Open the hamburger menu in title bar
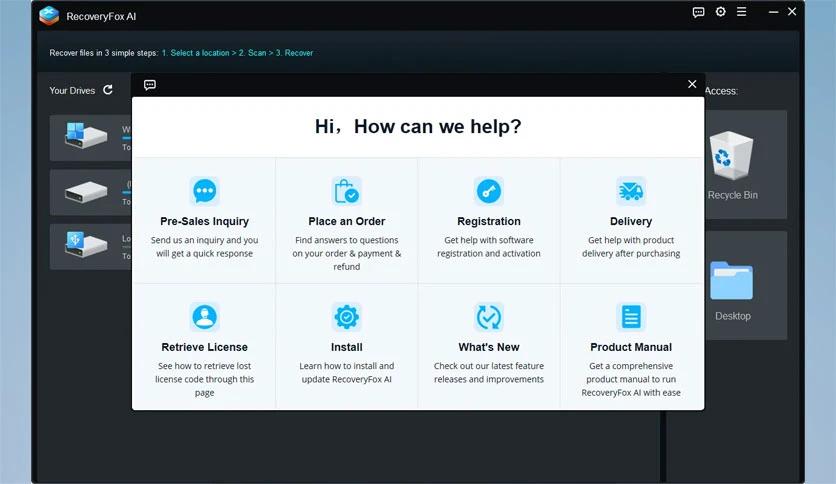Viewport: 836px width, 484px height. click(x=742, y=13)
